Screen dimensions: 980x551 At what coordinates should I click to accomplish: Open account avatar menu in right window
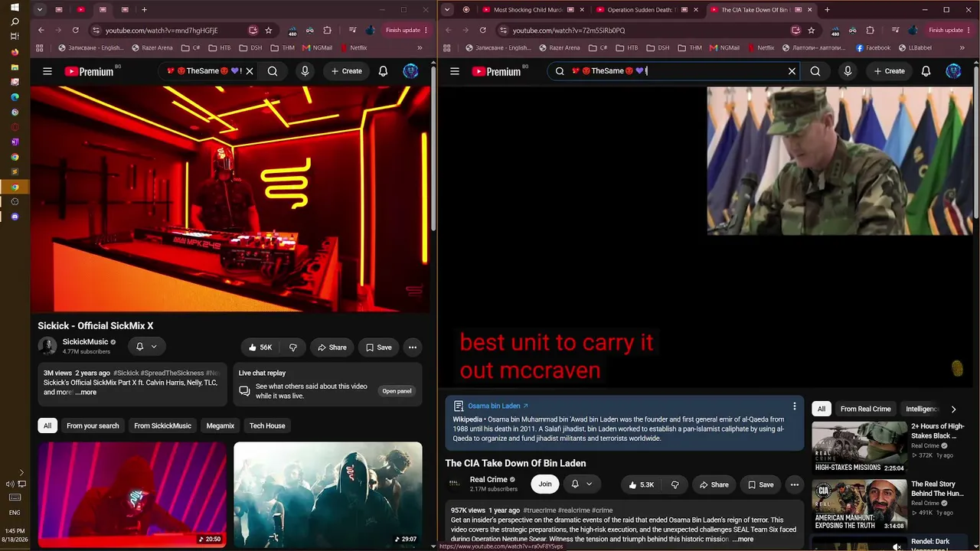[953, 71]
